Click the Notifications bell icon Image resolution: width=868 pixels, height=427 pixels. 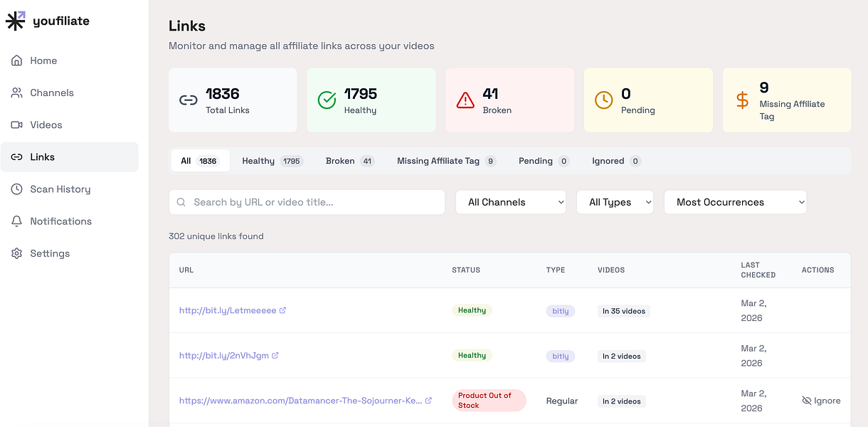(17, 221)
